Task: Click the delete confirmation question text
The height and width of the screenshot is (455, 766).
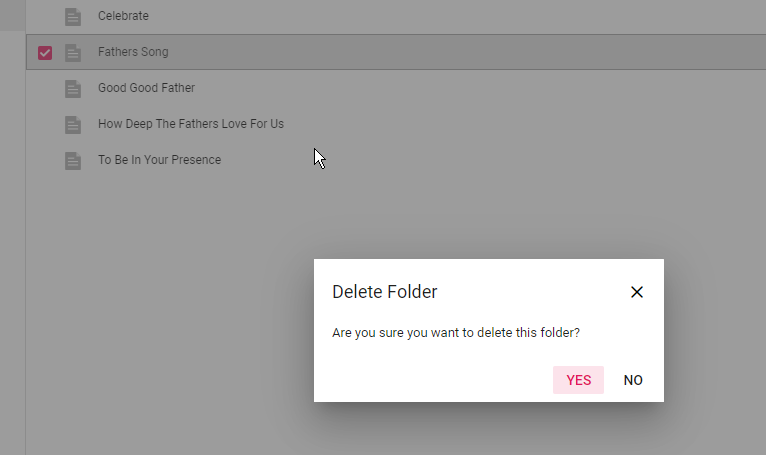Action: click(456, 332)
